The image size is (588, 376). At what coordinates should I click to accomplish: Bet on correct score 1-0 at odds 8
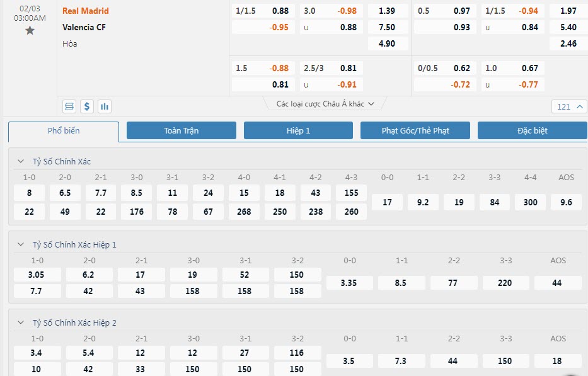point(28,193)
